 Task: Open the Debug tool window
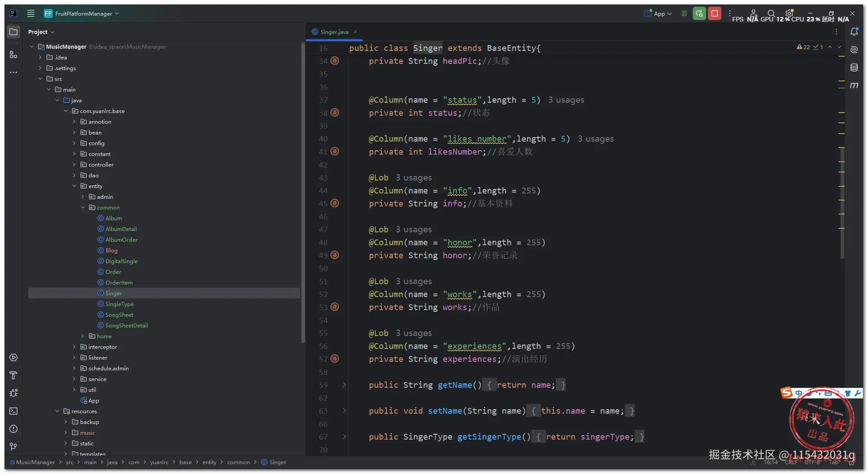pos(13,393)
